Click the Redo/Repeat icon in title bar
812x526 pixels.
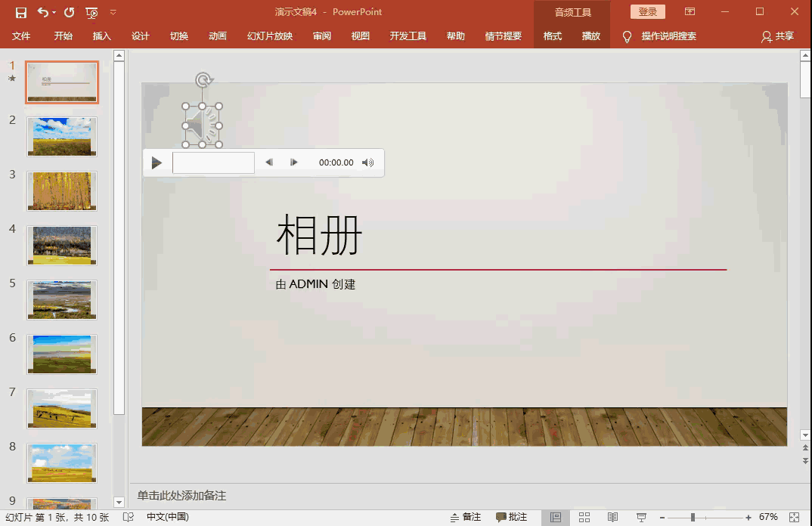pos(70,12)
